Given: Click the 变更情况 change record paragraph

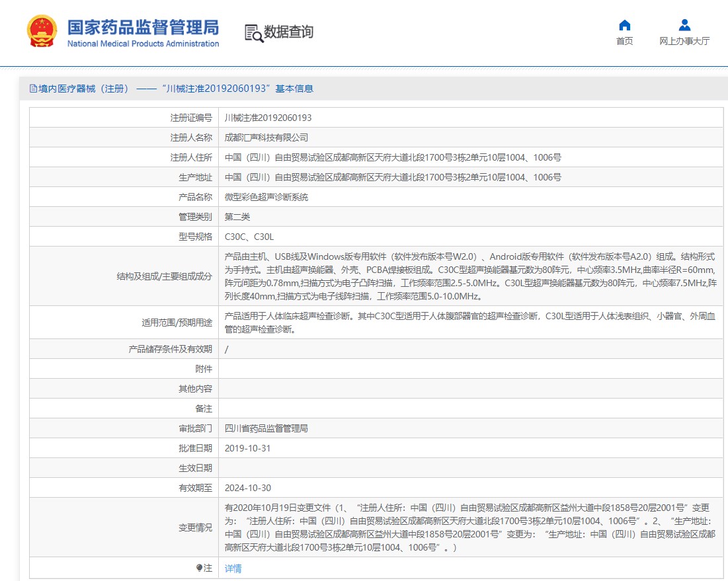Looking at the screenshot, I should (x=470, y=527).
